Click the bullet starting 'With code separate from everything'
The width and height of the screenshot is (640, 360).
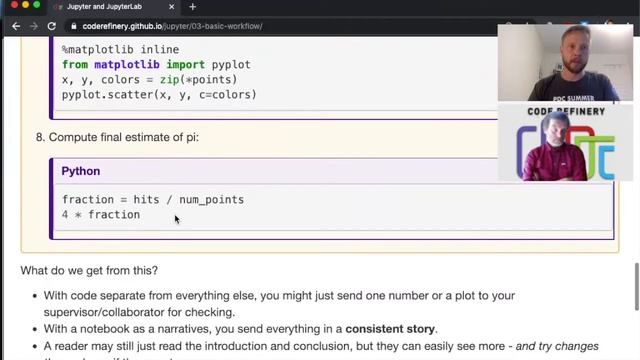[x=279, y=304]
